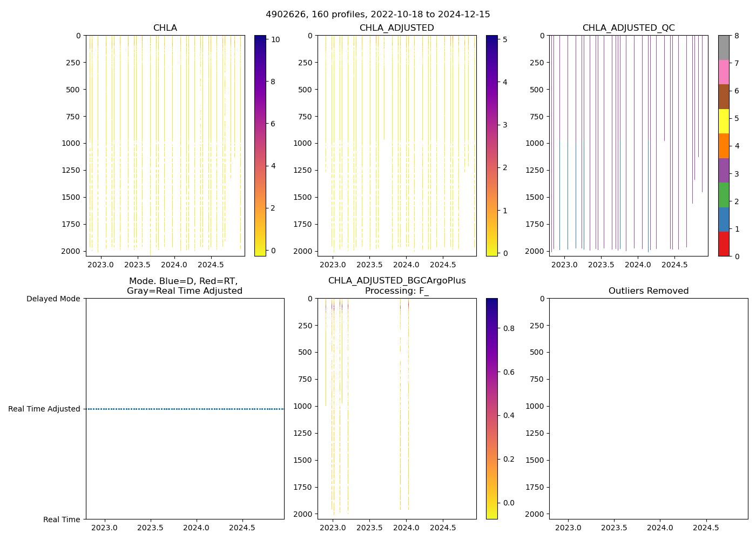Click the CHLA colorbar beside first plot
This screenshot has width=756, height=540.
point(260,145)
